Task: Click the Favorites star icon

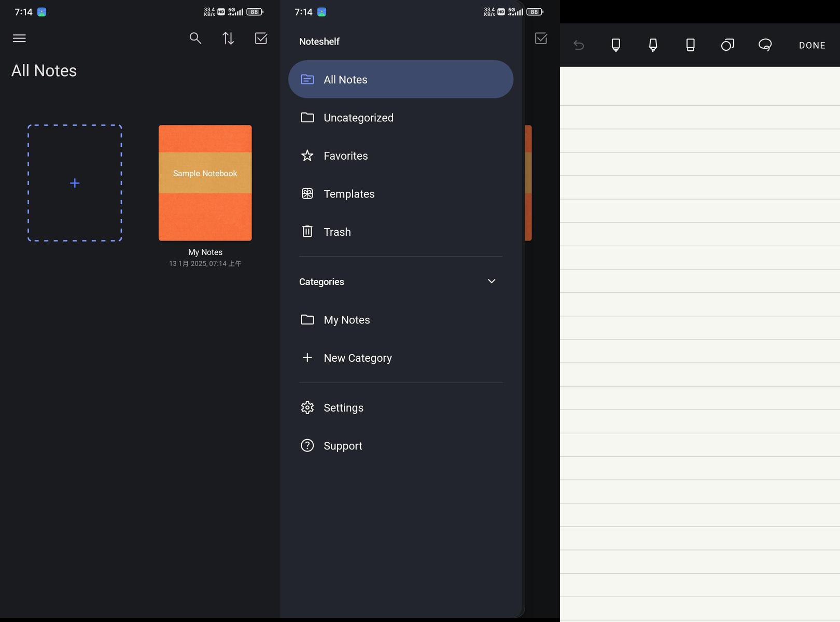Action: [307, 155]
